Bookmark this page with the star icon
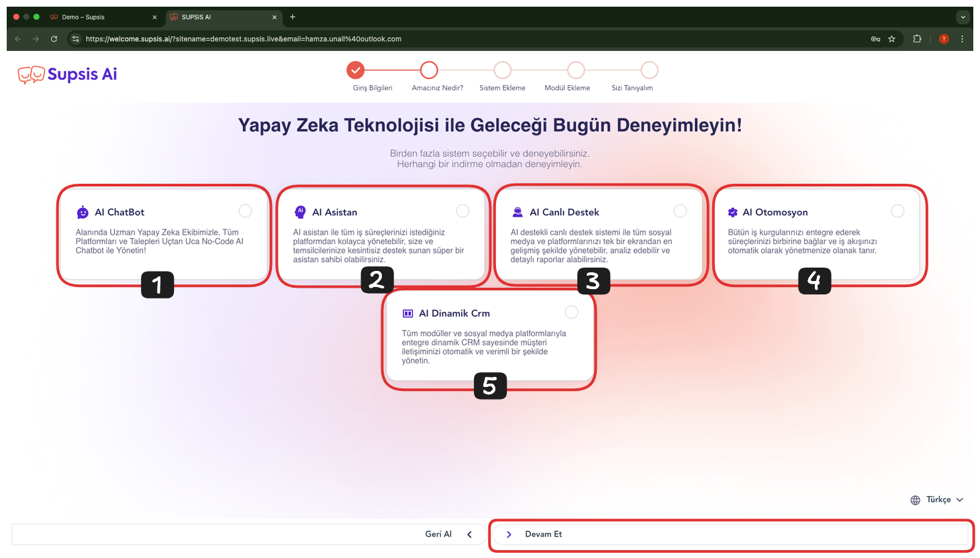Image resolution: width=980 pixels, height=558 pixels. (892, 39)
